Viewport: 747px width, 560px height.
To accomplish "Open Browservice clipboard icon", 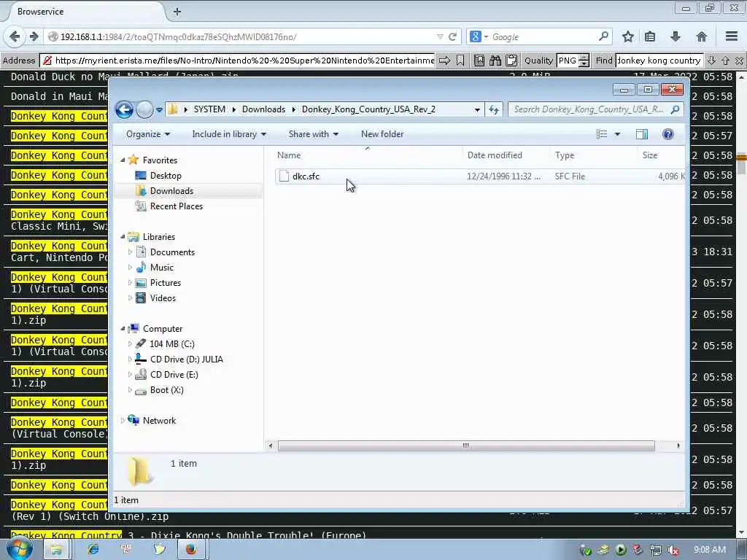I will tap(511, 61).
